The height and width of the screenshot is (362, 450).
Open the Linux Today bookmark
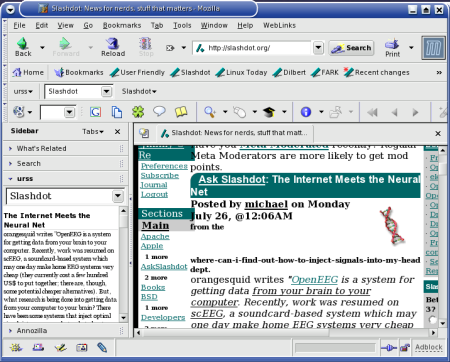241,73
